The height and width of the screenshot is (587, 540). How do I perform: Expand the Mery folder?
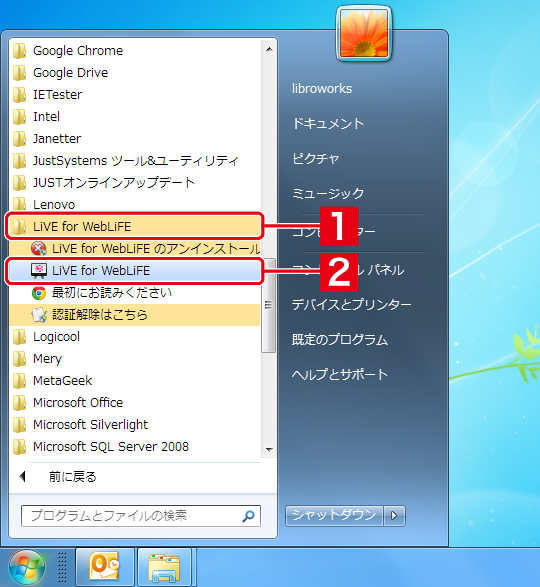click(135, 359)
